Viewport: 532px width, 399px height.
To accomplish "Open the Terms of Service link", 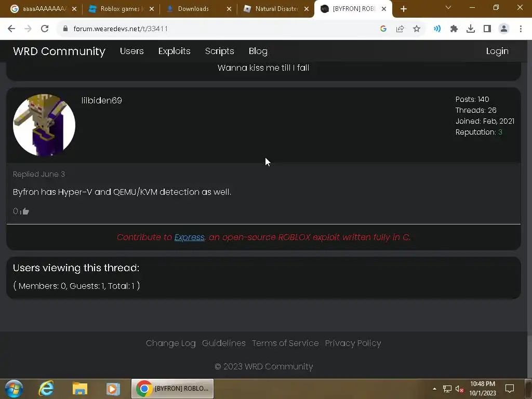I will point(285,343).
